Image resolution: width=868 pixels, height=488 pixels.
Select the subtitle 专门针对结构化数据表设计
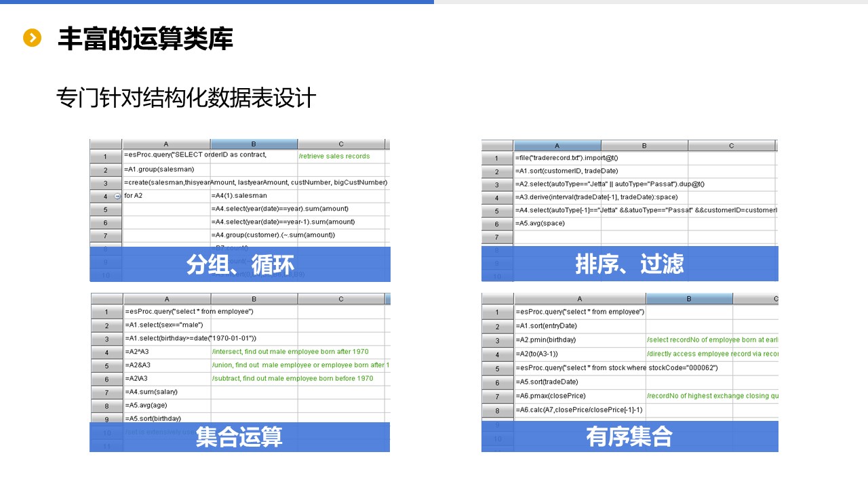pos(186,98)
